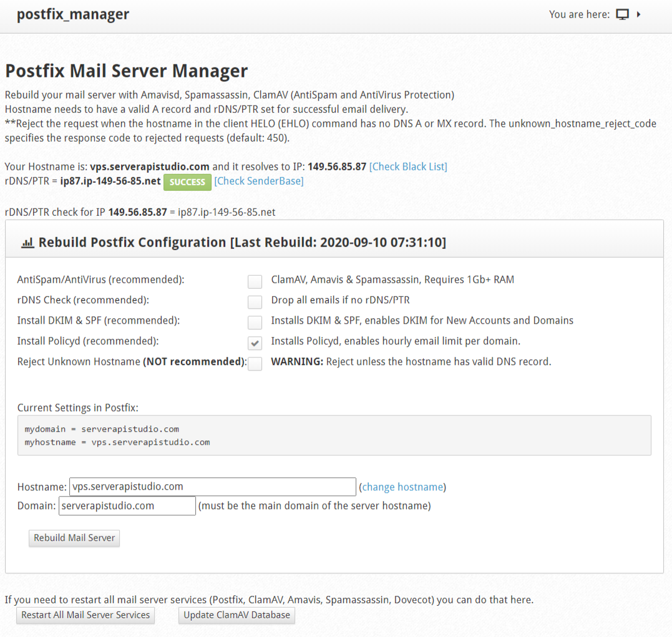Click the 'You are here:' breadcrumb label
Image resolution: width=672 pixels, height=637 pixels.
coord(580,14)
